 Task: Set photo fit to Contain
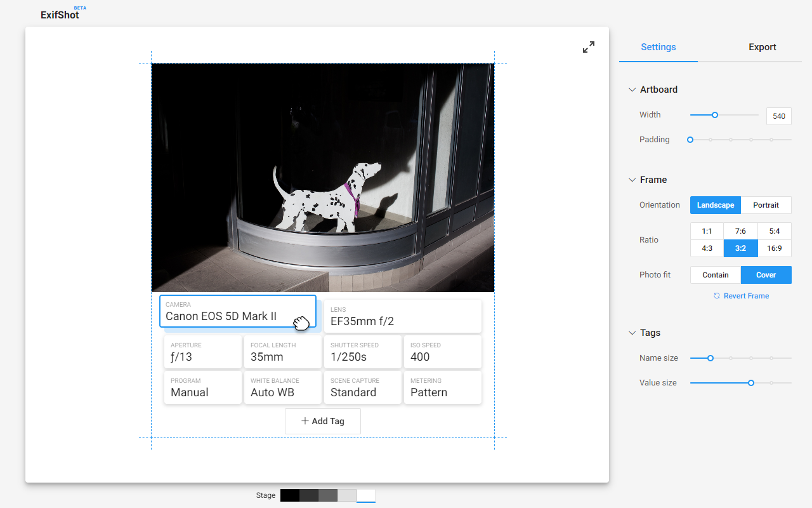[716, 275]
